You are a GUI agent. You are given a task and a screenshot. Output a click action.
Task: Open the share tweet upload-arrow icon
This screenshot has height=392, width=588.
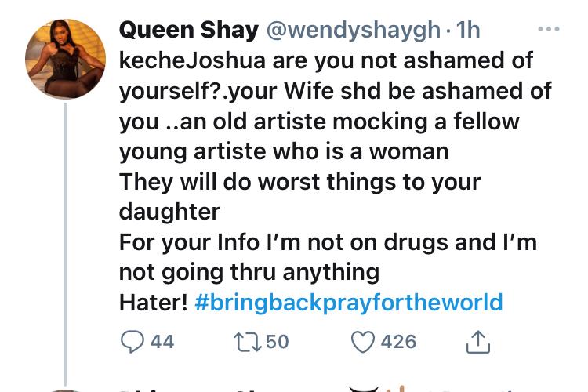pos(477,342)
